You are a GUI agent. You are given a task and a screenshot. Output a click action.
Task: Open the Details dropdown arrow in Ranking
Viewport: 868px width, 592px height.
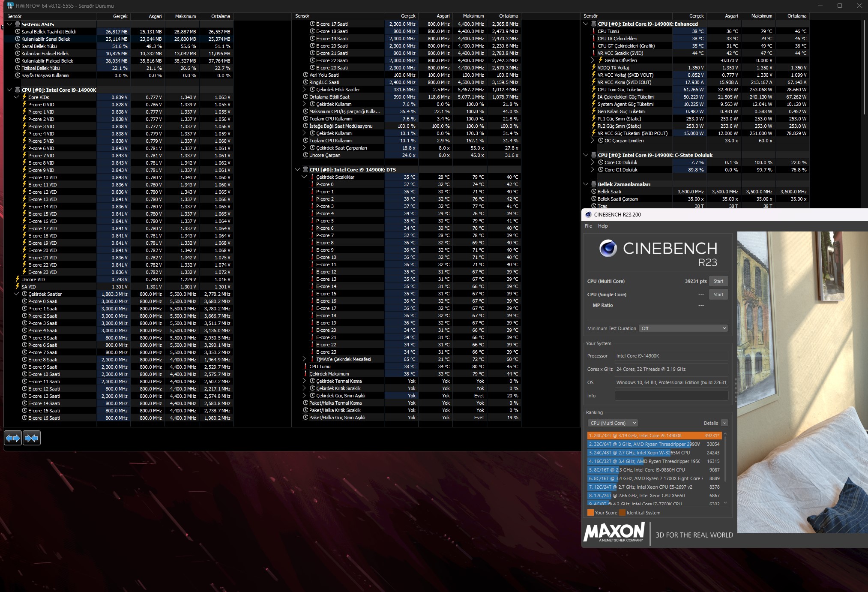724,423
